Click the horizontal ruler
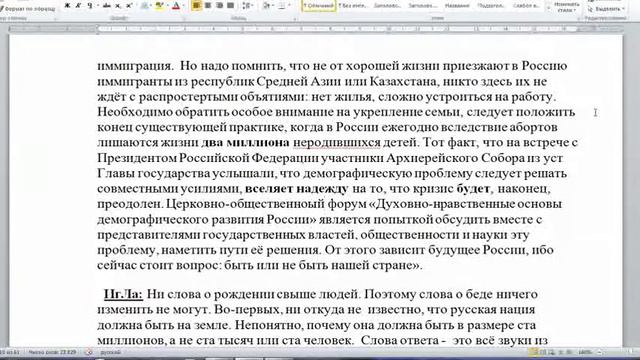The height and width of the screenshot is (360, 640). point(316,29)
